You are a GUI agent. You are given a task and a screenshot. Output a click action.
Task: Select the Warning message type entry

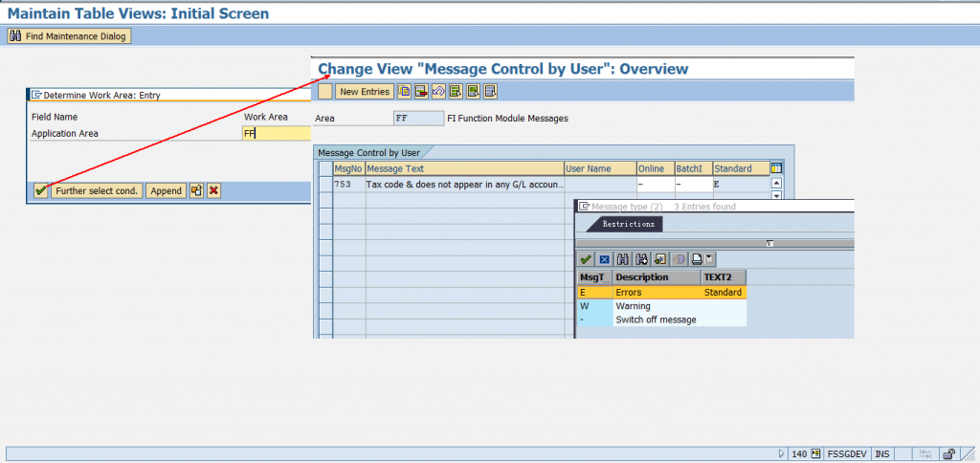(x=633, y=306)
